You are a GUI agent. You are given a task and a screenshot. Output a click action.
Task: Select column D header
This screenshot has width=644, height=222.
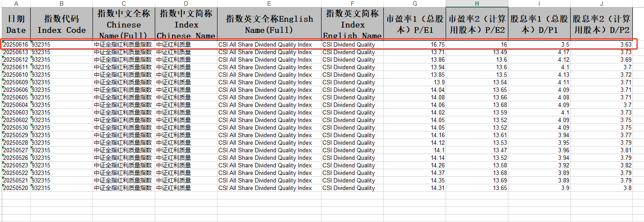point(186,4)
